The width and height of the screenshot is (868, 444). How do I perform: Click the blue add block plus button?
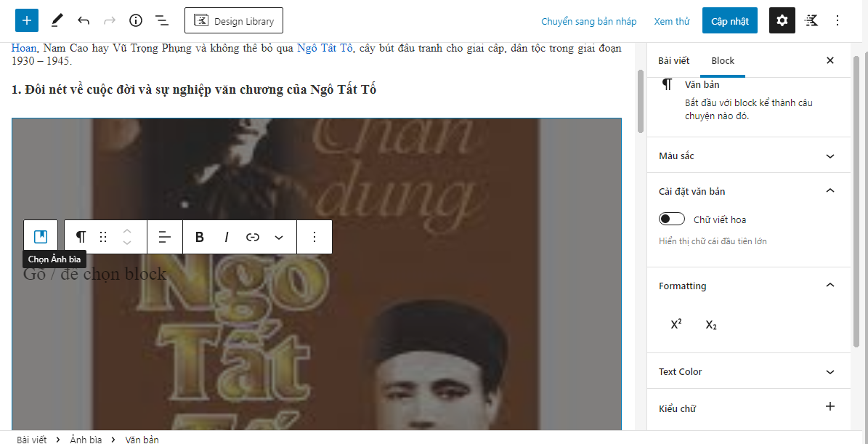coord(27,21)
